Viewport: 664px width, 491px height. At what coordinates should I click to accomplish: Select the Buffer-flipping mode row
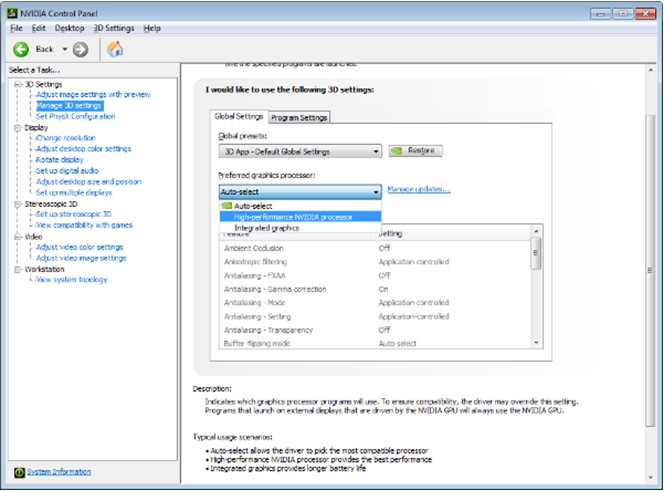pyautogui.click(x=375, y=343)
